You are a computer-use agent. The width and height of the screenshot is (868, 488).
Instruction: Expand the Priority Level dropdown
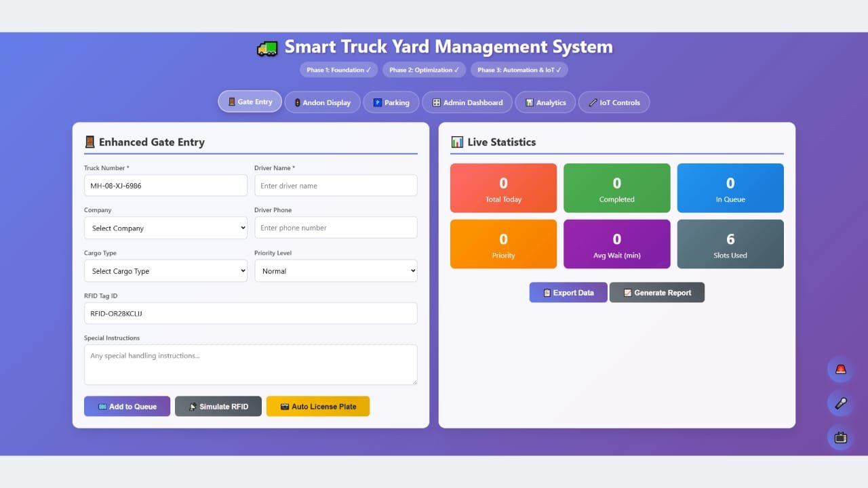pos(336,270)
